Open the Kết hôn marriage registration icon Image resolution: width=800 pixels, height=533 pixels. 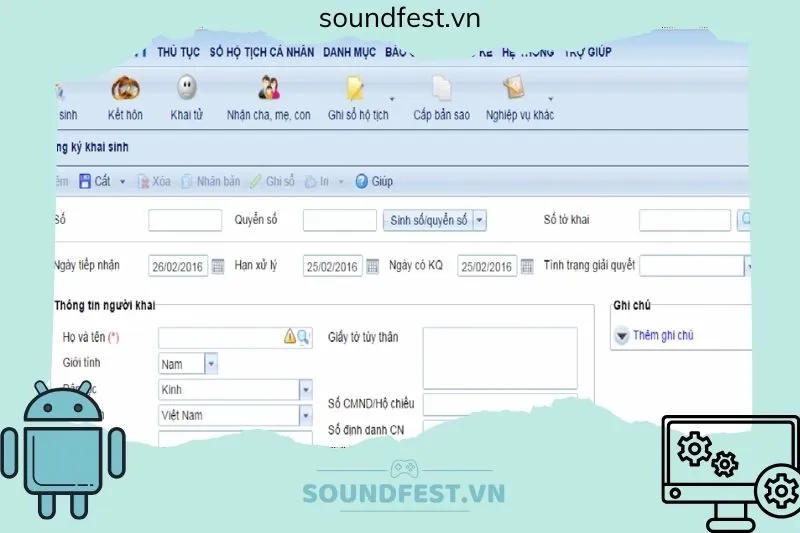[x=126, y=91]
